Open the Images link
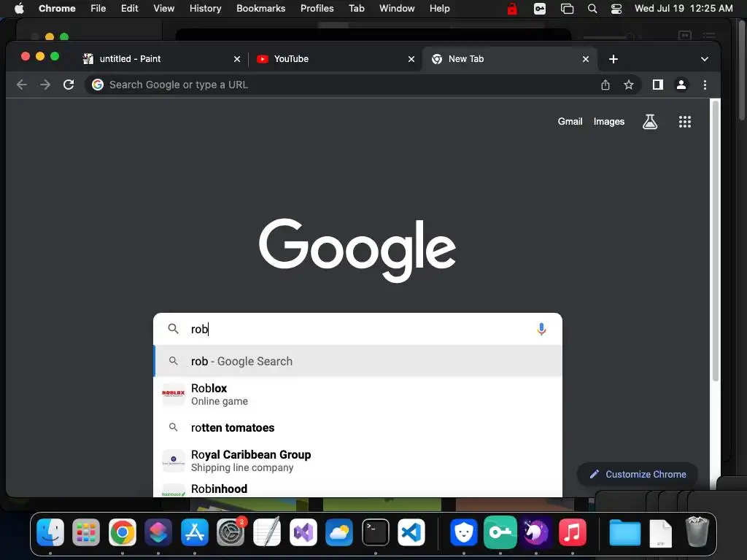747x560 pixels. click(x=609, y=122)
